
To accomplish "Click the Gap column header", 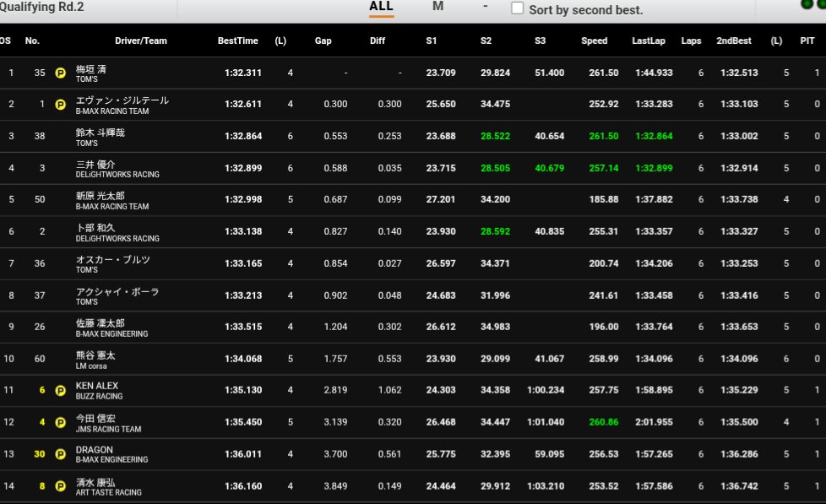I will coord(323,41).
